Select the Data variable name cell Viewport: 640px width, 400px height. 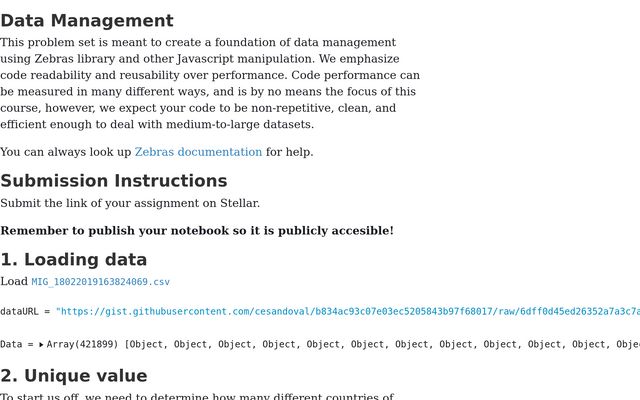[x=11, y=344]
